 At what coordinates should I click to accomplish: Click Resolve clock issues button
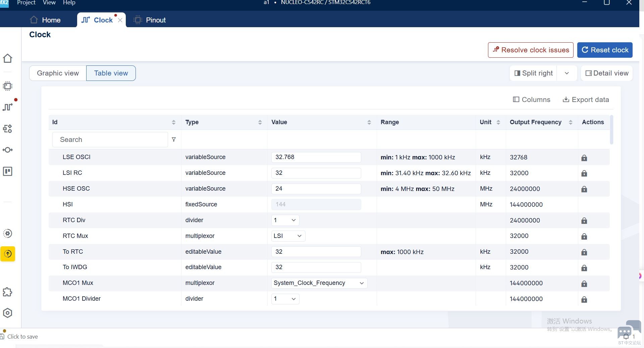pyautogui.click(x=531, y=50)
